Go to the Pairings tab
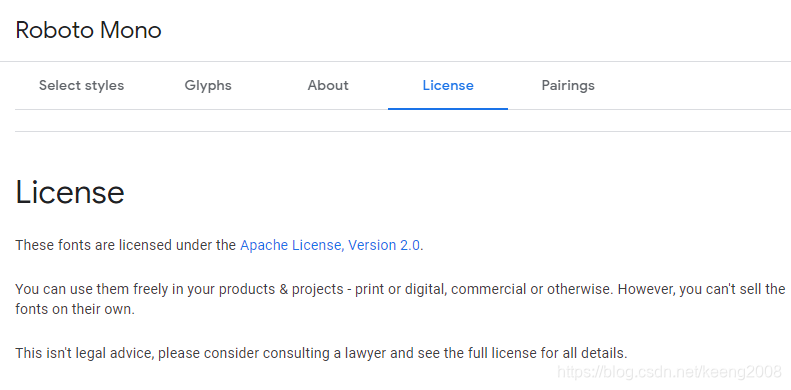 coord(568,85)
